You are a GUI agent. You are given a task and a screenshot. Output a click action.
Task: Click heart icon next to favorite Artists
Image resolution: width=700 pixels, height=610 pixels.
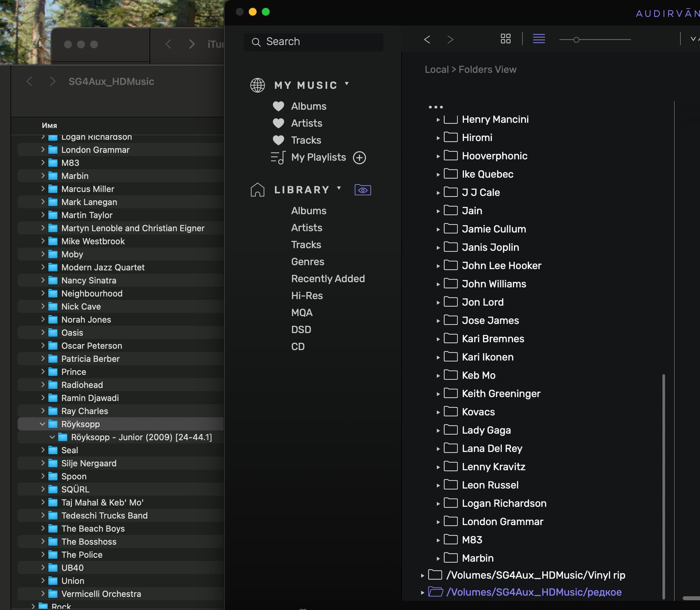point(279,123)
